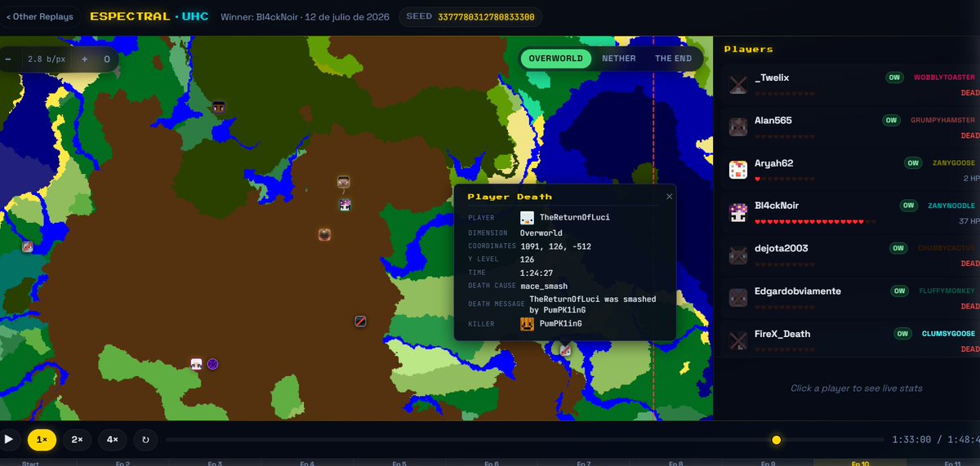This screenshot has height=466, width=980.
Task: Click the GRUMPYHAMSTER team label
Action: (x=942, y=120)
